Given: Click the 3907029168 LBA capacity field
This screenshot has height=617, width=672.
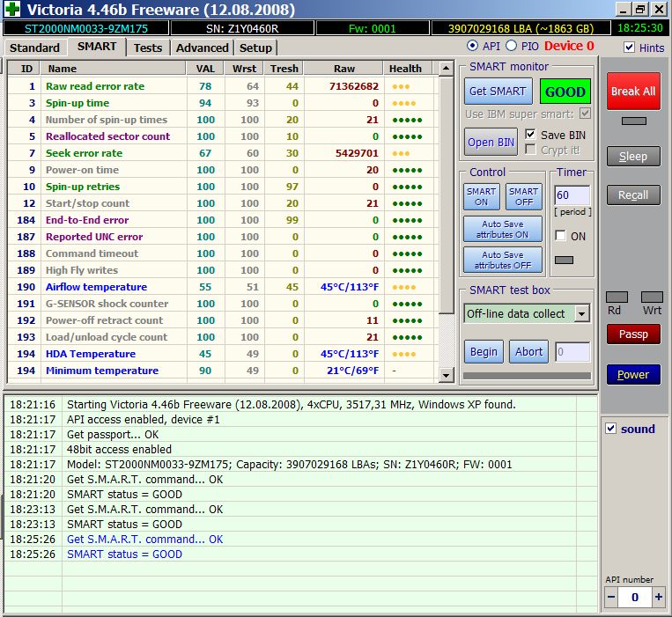Looking at the screenshot, I should [x=521, y=28].
